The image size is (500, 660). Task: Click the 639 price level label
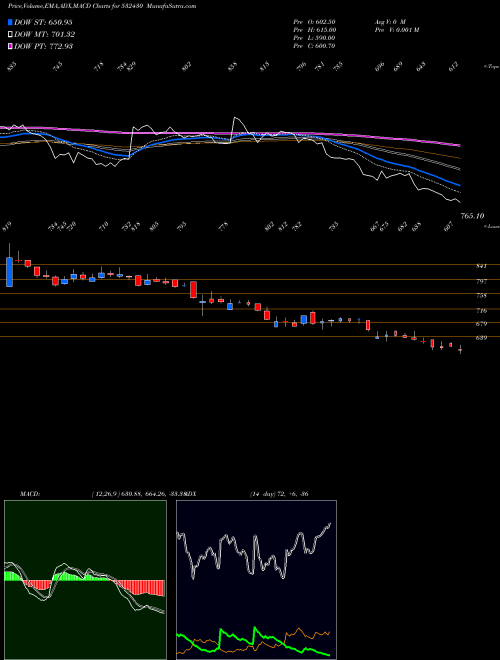(x=482, y=338)
